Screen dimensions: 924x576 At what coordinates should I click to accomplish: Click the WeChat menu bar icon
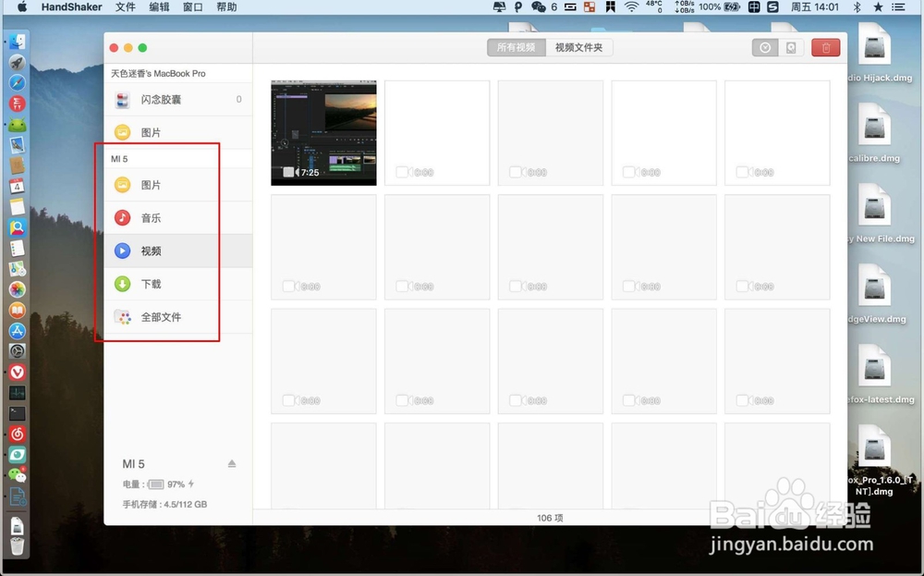(539, 7)
